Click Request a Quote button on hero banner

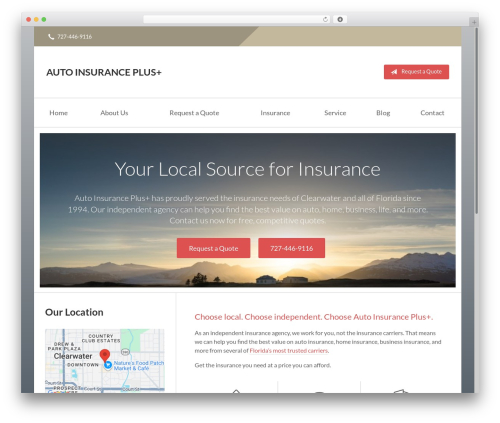(213, 248)
